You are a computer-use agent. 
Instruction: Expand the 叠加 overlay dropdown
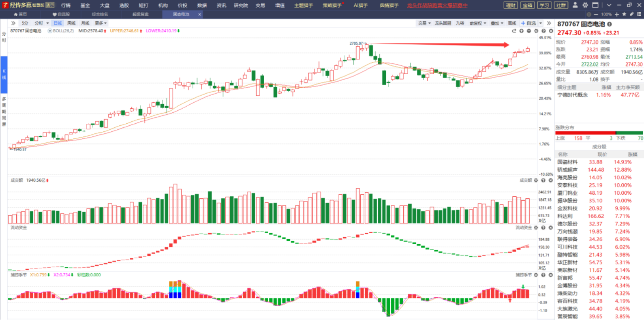point(497,23)
